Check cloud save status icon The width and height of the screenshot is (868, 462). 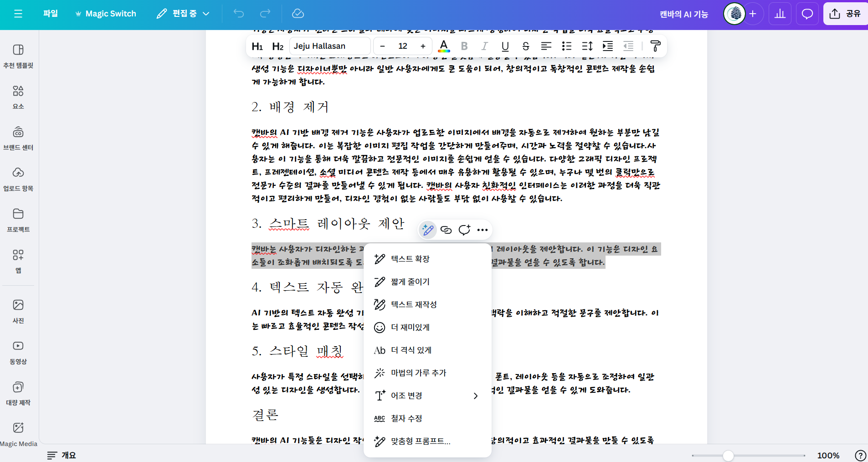[x=298, y=14]
